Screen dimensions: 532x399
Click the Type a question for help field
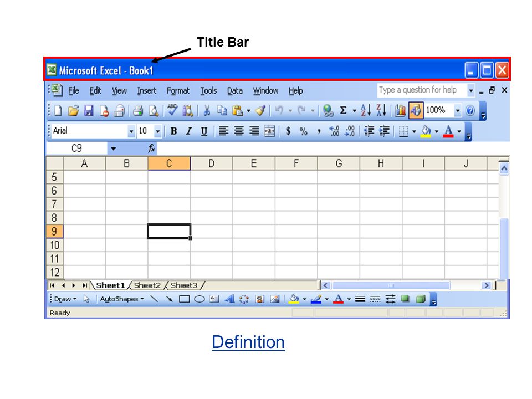(x=422, y=90)
